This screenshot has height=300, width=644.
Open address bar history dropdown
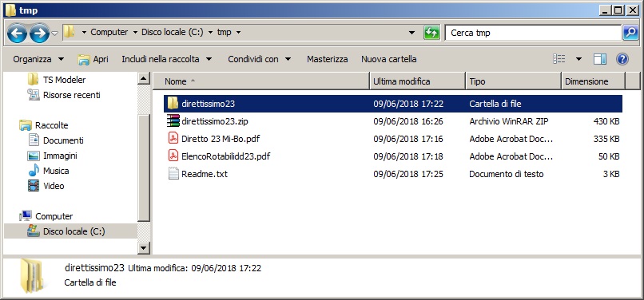[x=412, y=33]
